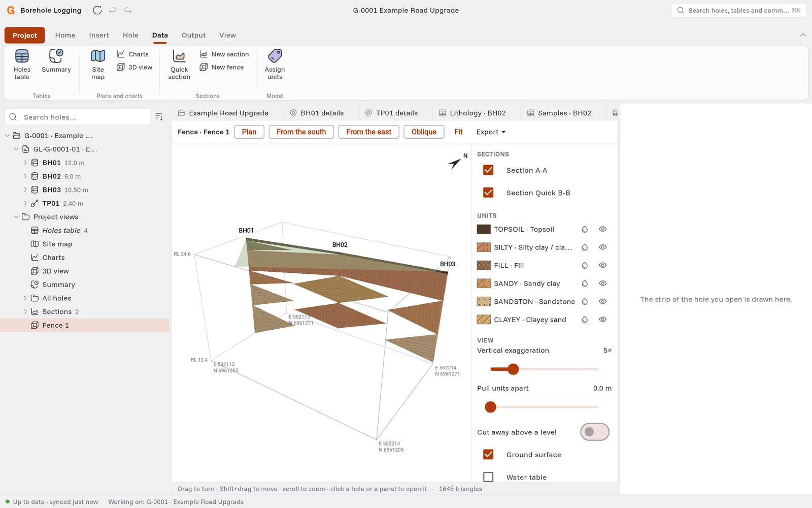
Task: Enable the Water table checkbox
Action: [488, 477]
